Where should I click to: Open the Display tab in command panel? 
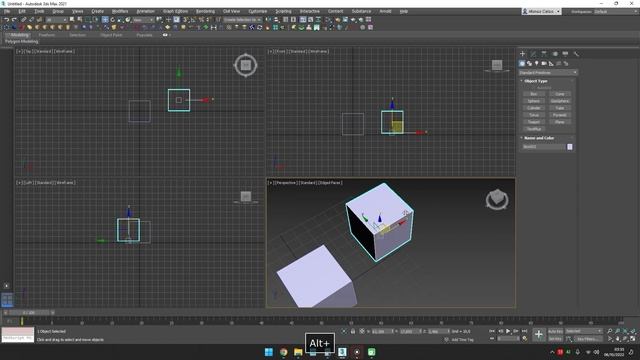[x=565, y=53]
